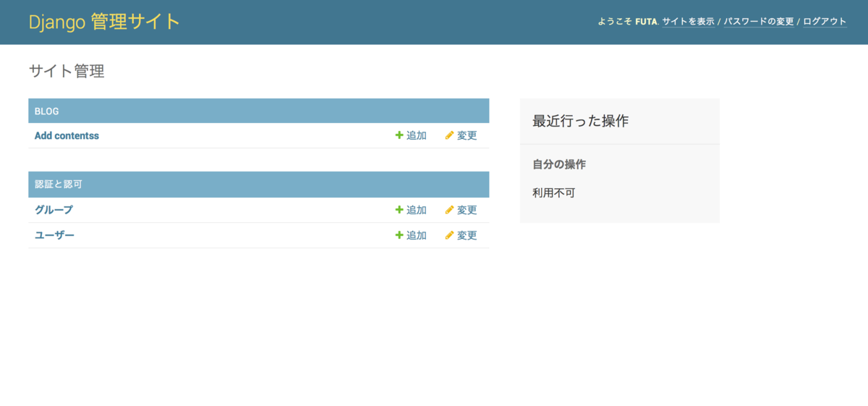Open the グループ model link
Screen dimensions: 868x406
pyautogui.click(x=54, y=210)
